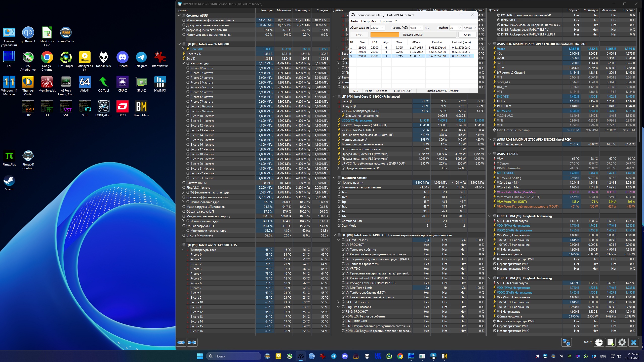Click the Windows taskbar Поиск search box

[x=234, y=356]
